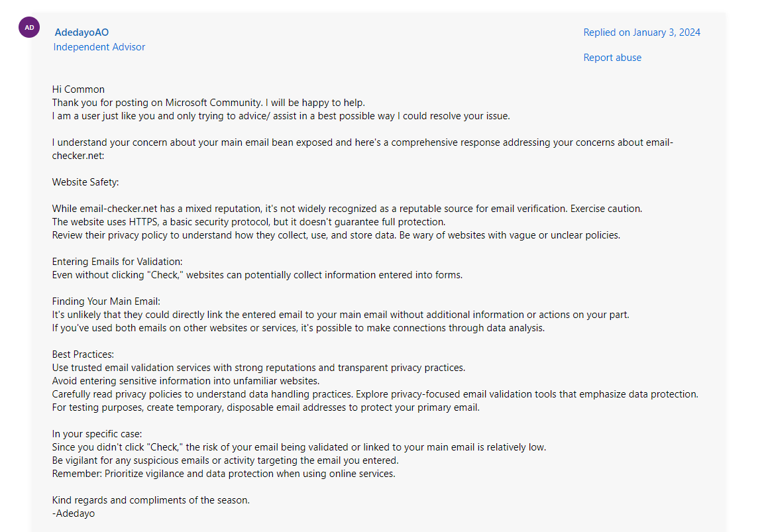Click the Replied on January 3, 2024 date
The image size is (760, 532).
click(x=641, y=32)
